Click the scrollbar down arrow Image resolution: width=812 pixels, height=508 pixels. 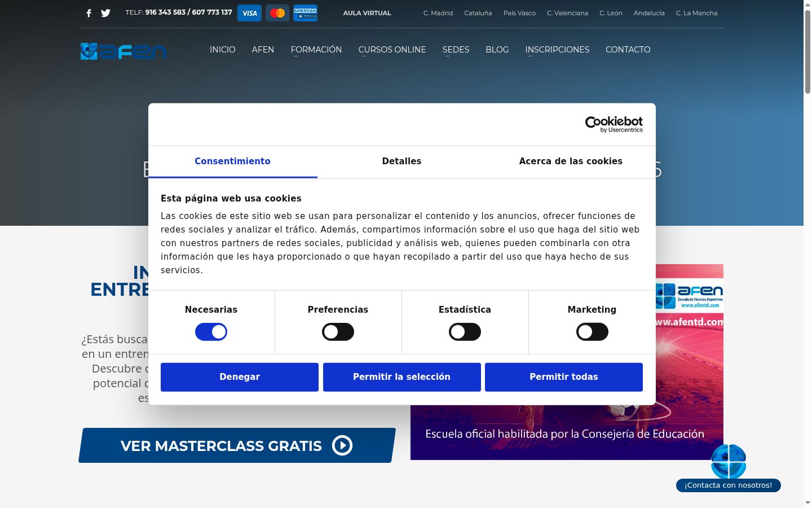tap(807, 502)
